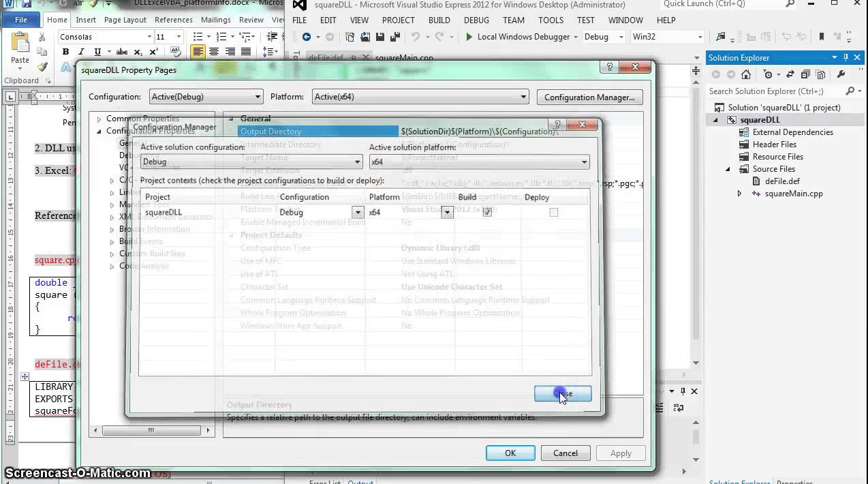Image resolution: width=868 pixels, height=484 pixels.
Task: Open Active solution platform dropdown
Action: coord(584,162)
